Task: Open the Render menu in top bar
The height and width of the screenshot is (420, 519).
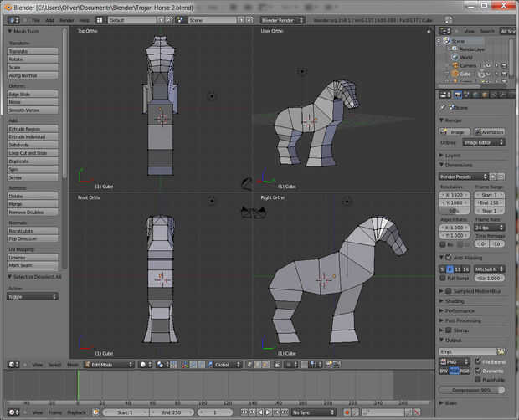Action: pos(66,19)
